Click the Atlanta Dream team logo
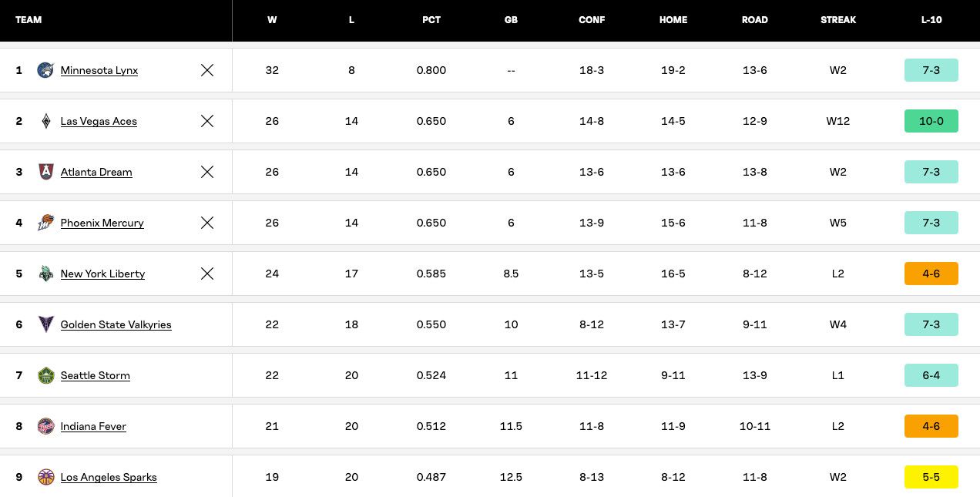The image size is (980, 497). point(45,172)
